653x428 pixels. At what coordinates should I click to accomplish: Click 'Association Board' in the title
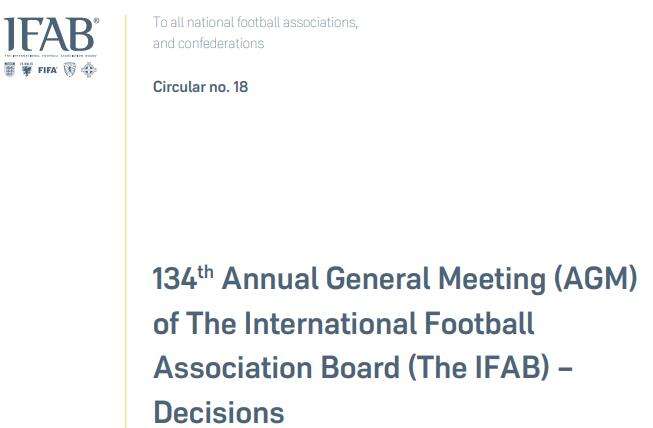(x=277, y=368)
